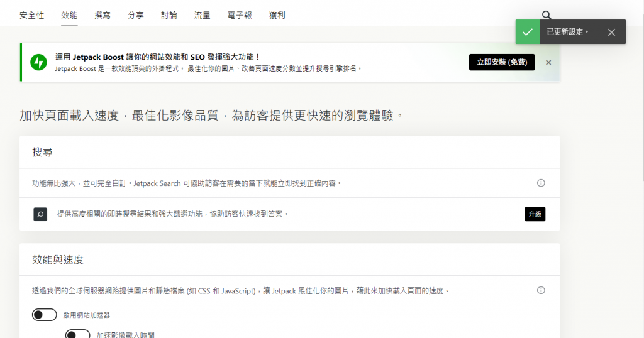The image size is (644, 338).
Task: Go to the 獲利 tab
Action: 277,15
